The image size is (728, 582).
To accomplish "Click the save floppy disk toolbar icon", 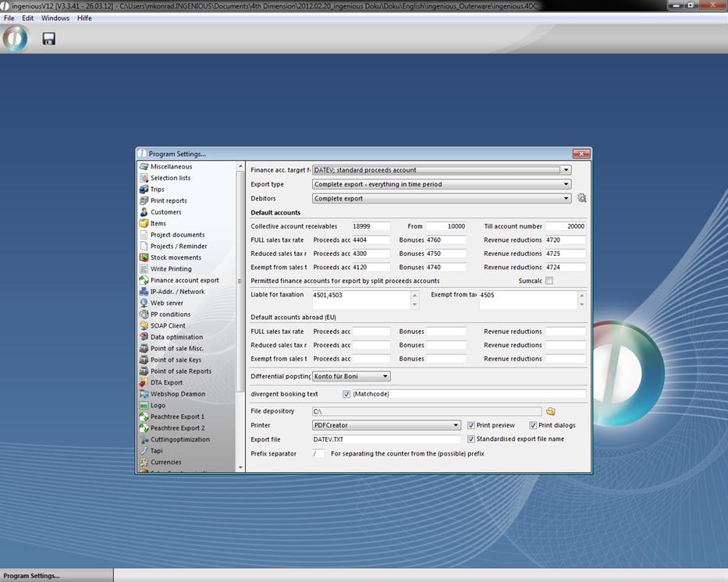I will coord(48,39).
